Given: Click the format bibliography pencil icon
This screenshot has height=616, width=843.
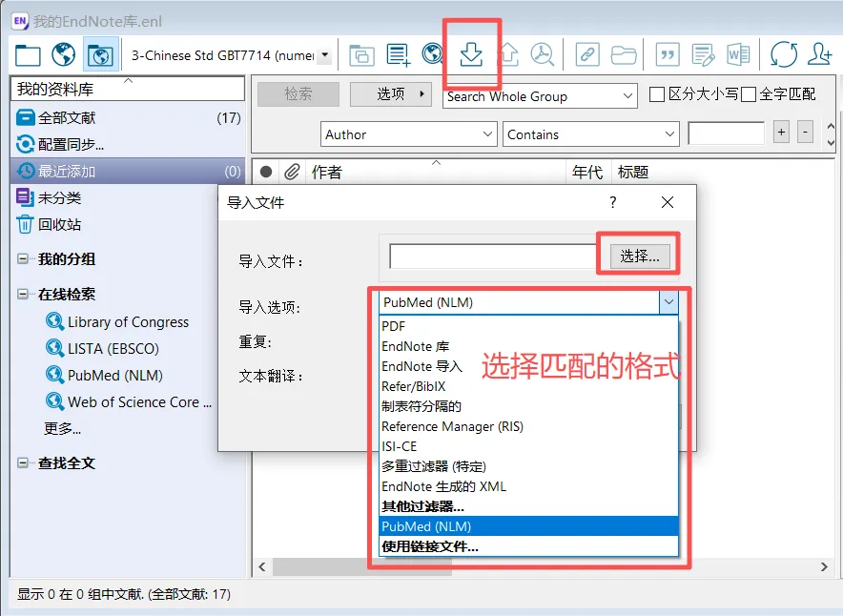Looking at the screenshot, I should coord(703,54).
